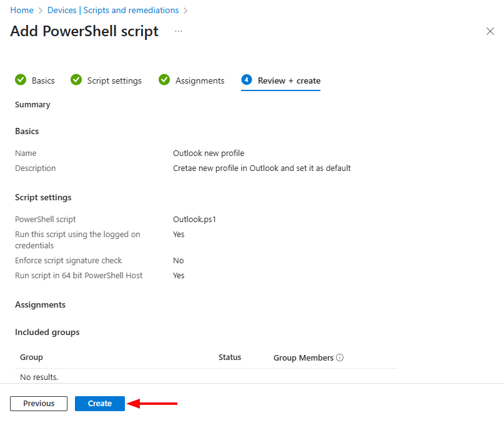Open the ellipsis more options menu

(179, 31)
